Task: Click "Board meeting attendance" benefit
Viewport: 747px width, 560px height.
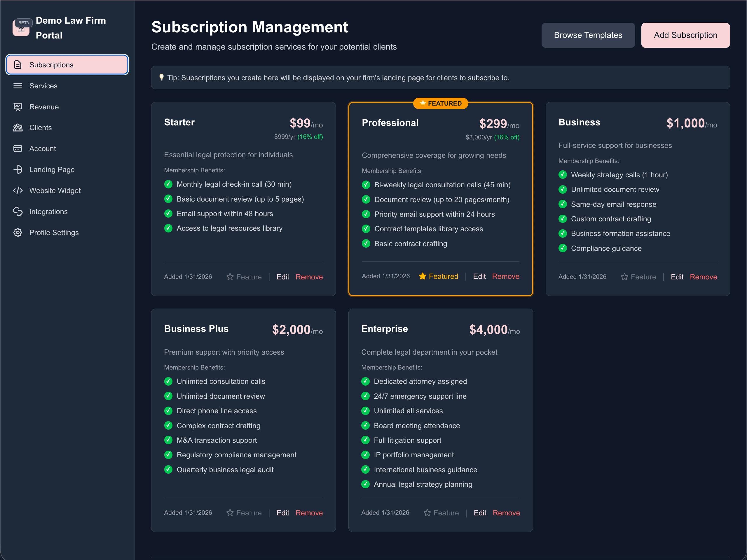Action: click(417, 426)
